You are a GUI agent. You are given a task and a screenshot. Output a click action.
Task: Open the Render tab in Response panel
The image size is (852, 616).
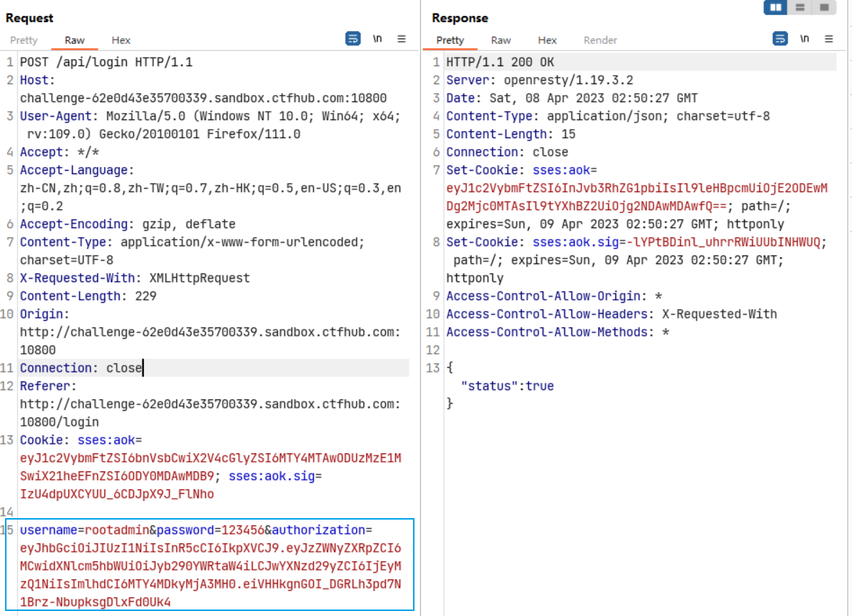pyautogui.click(x=600, y=40)
